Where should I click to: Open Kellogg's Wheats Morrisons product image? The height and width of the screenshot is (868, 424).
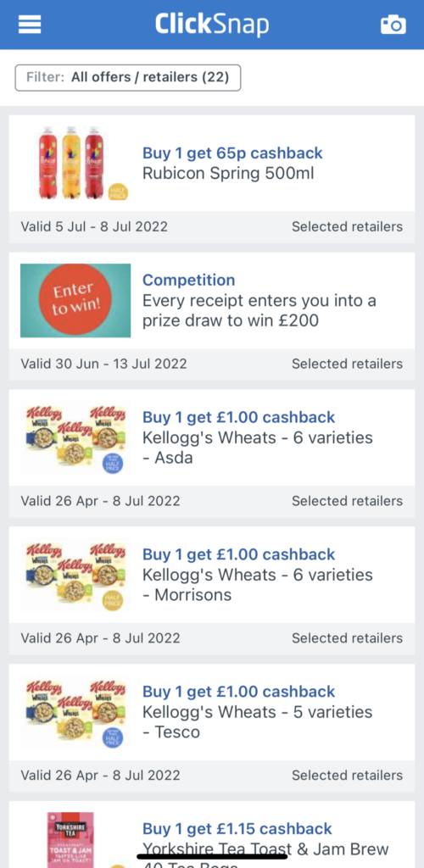(x=75, y=576)
